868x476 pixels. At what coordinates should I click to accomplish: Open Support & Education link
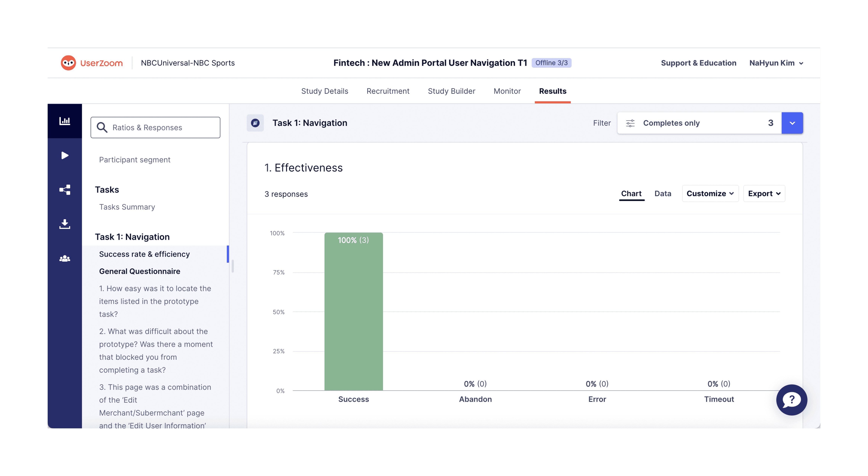point(698,63)
